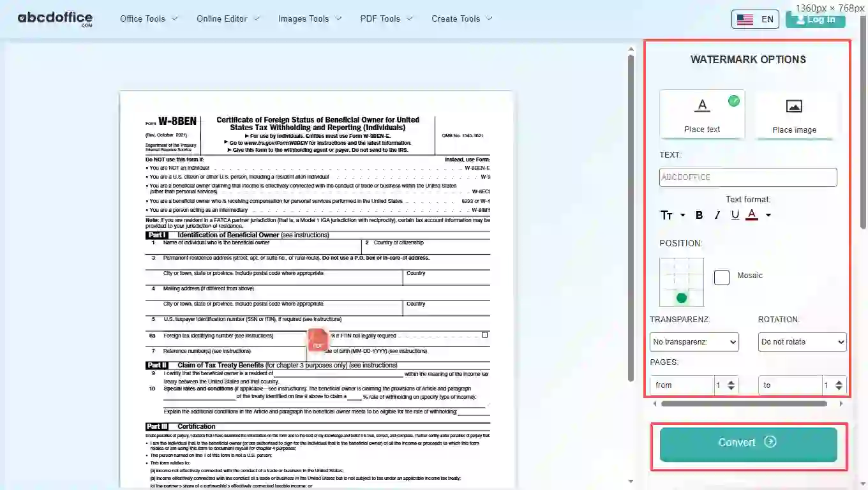Click the Tt font size icon

[x=667, y=215]
